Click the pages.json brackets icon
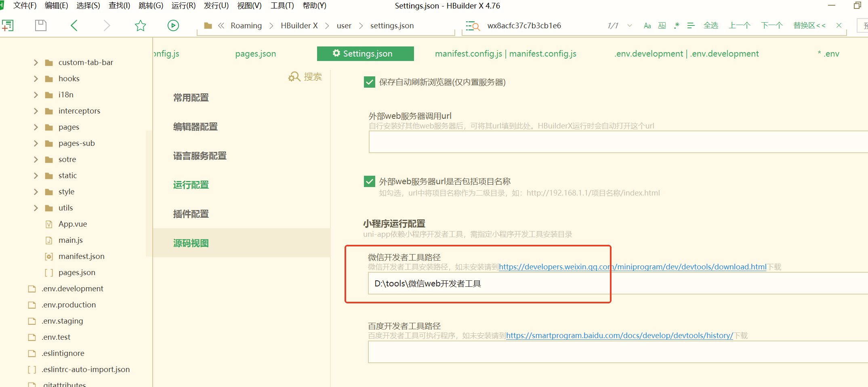 pos(49,273)
